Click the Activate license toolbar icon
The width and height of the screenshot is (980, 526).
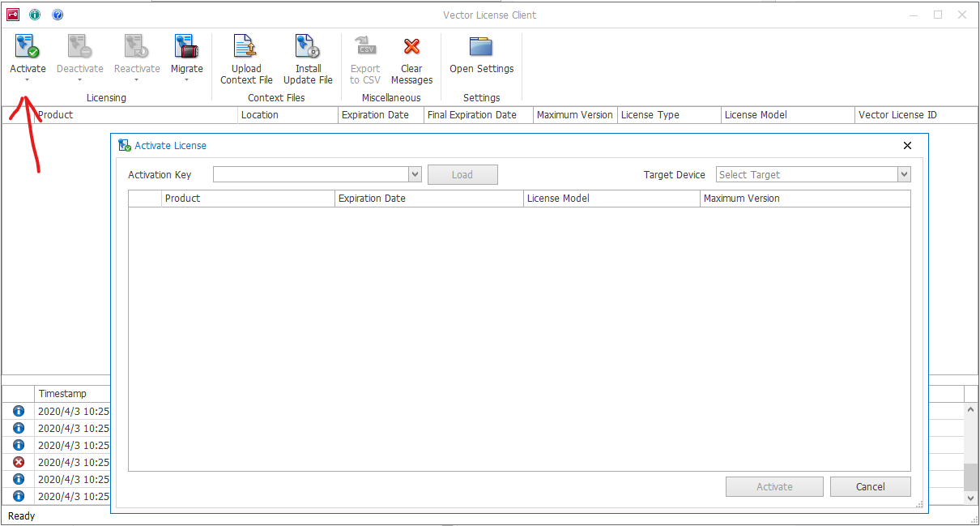(28, 47)
